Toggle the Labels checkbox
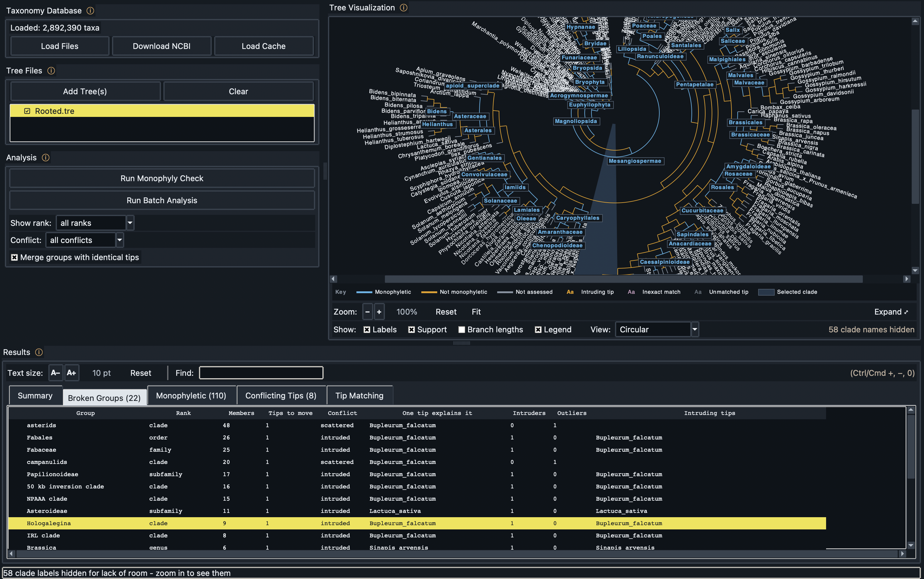 [367, 330]
